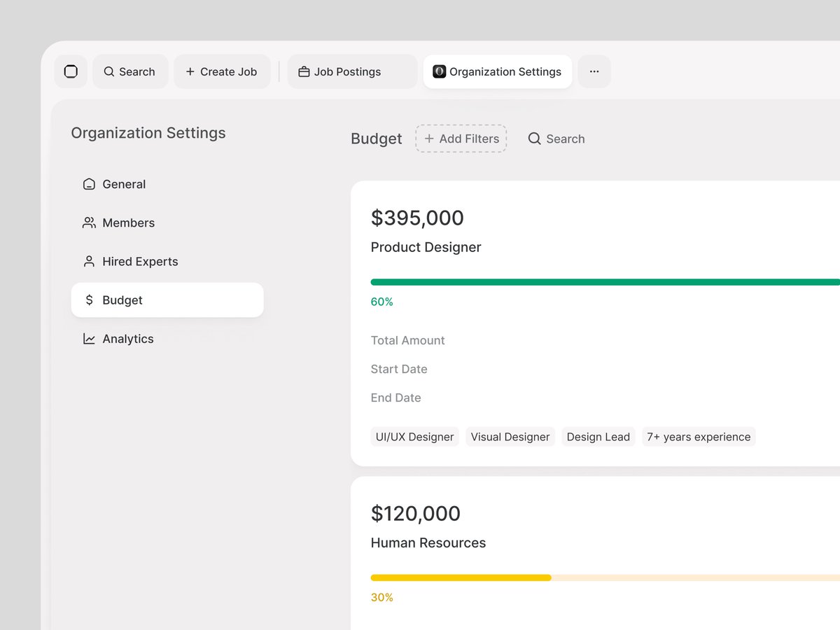
Task: Click the Start Date label
Action: [x=399, y=369]
